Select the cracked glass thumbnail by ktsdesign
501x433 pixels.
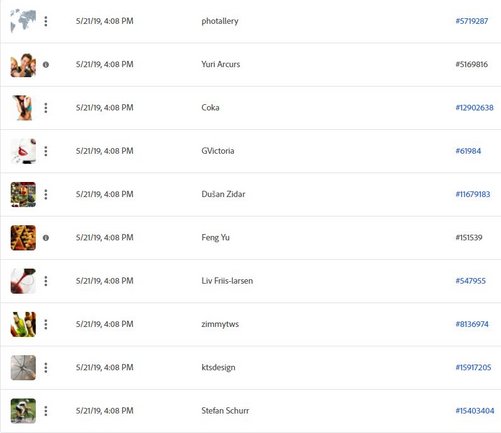pos(23,368)
